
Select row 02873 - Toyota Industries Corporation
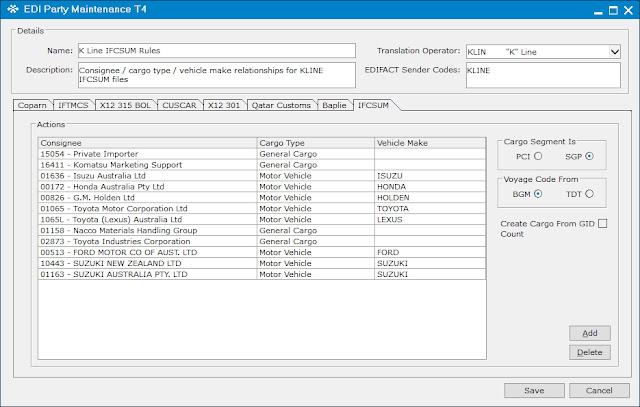[262, 241]
